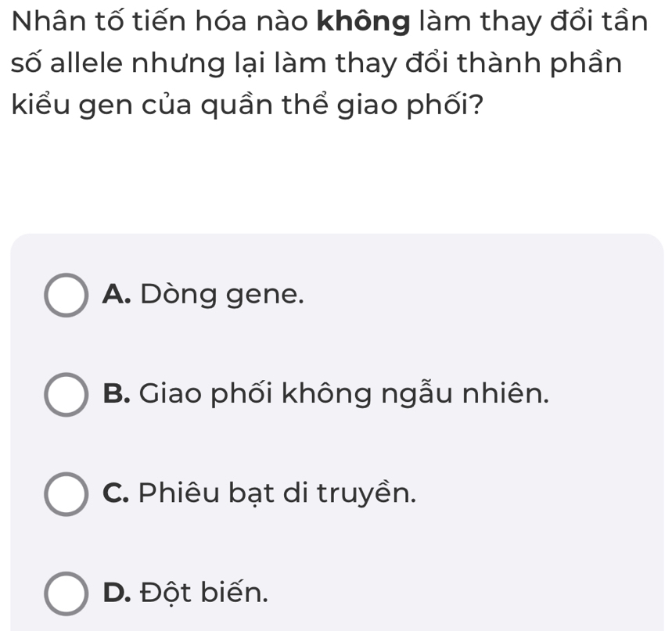This screenshot has width=672, height=631.
Task: Select the radio button for answer B
Action: click(x=66, y=395)
